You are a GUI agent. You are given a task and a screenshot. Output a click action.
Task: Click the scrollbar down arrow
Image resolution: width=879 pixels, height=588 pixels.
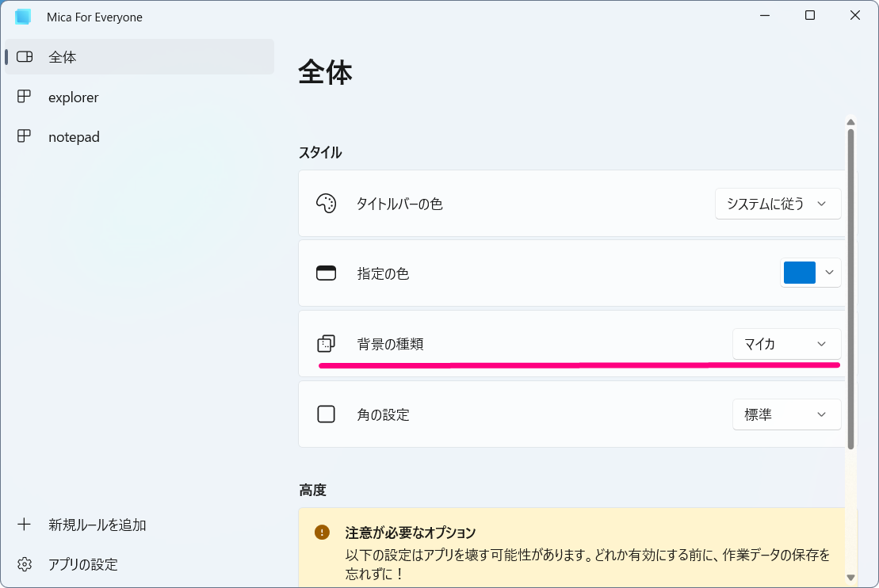tap(850, 578)
